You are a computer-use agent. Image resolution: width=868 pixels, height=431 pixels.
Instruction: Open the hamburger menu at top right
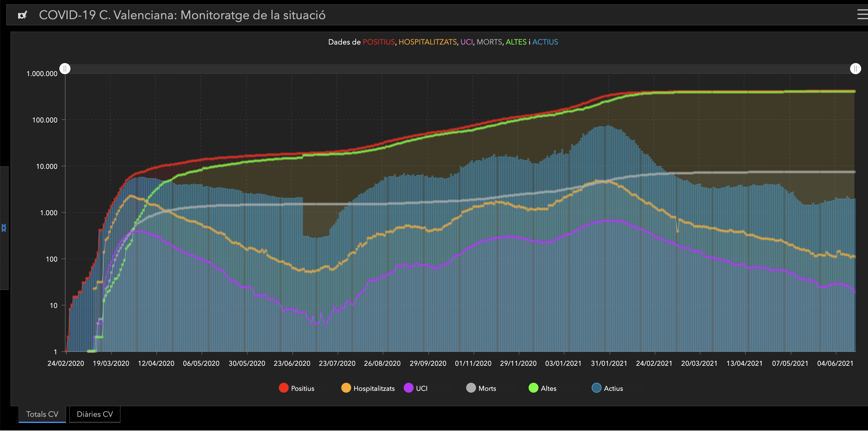coord(862,15)
